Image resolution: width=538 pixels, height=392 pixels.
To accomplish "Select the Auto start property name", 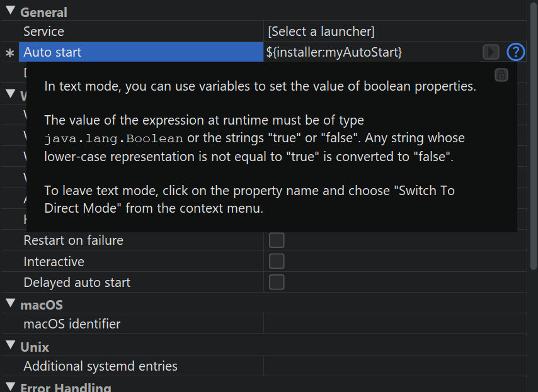I will (x=52, y=52).
